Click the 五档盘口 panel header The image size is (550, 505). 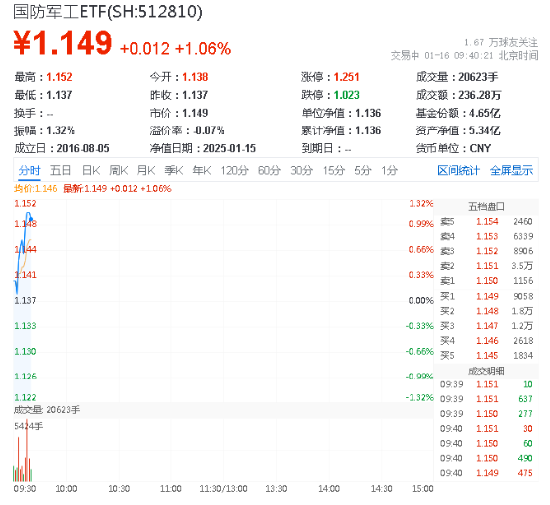pyautogui.click(x=486, y=207)
